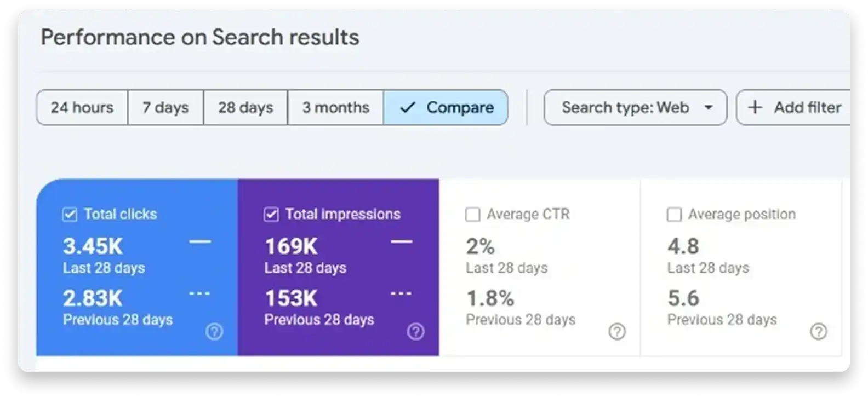Click the 3.45K total clicks value
This screenshot has width=868, height=398.
coord(93,246)
